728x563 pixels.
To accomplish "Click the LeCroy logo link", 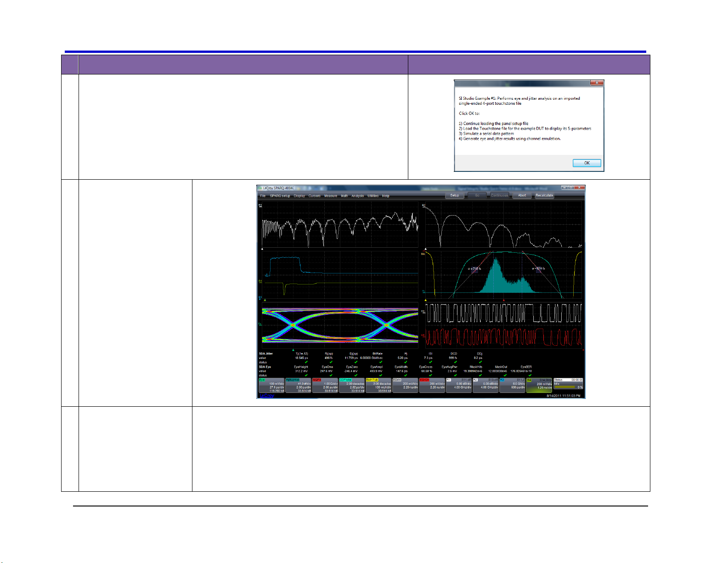I will 267,395.
